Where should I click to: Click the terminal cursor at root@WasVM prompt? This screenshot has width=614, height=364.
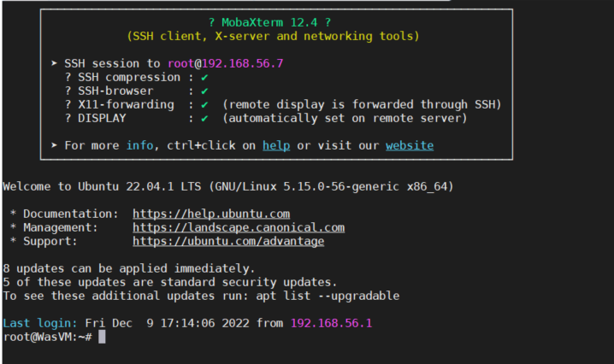click(x=102, y=337)
